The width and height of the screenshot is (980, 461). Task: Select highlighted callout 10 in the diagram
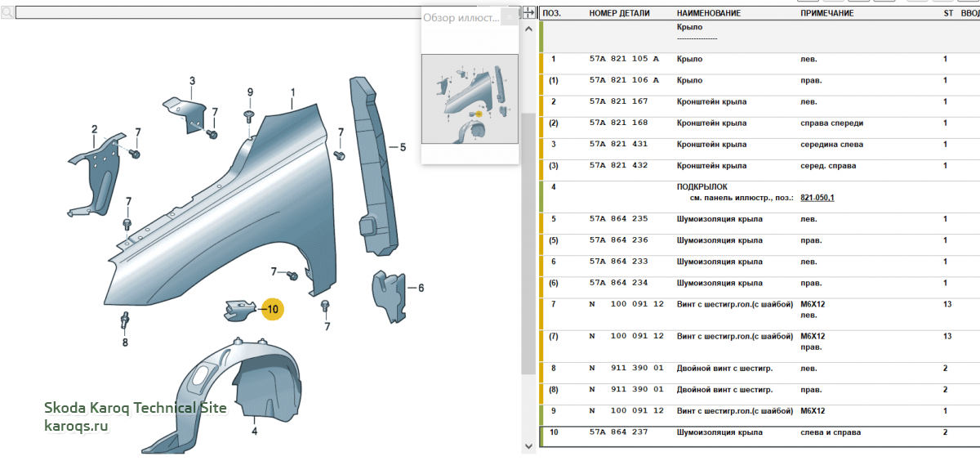point(272,309)
